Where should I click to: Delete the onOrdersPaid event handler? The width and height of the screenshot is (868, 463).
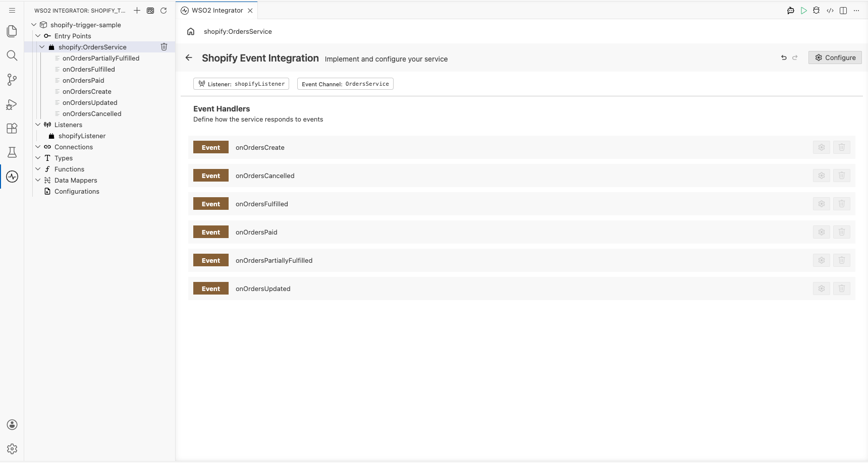(x=842, y=232)
